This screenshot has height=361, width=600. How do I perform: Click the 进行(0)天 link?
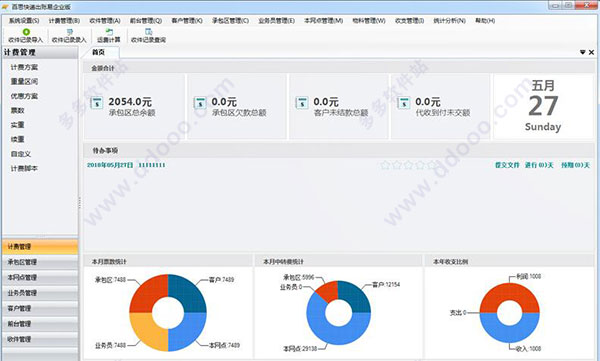point(539,165)
